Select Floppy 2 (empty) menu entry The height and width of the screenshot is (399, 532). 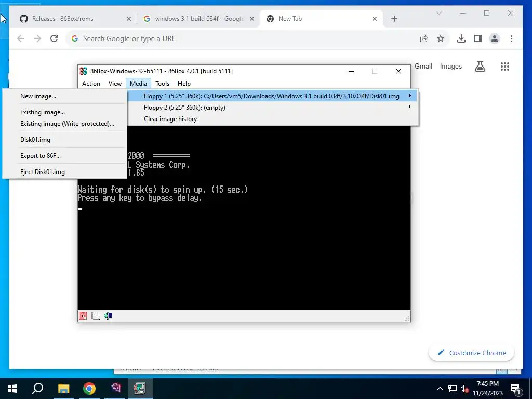(x=272, y=108)
